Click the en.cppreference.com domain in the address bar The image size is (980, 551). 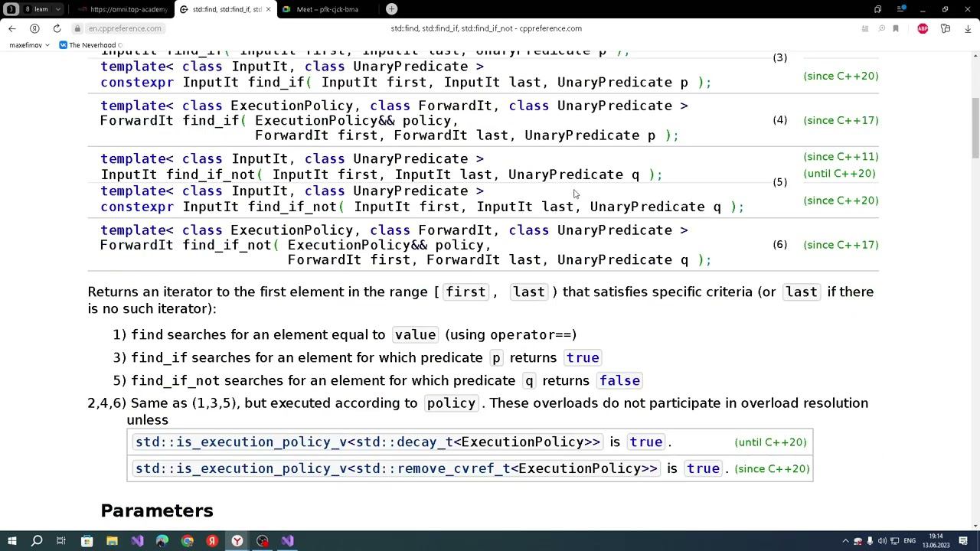(124, 28)
